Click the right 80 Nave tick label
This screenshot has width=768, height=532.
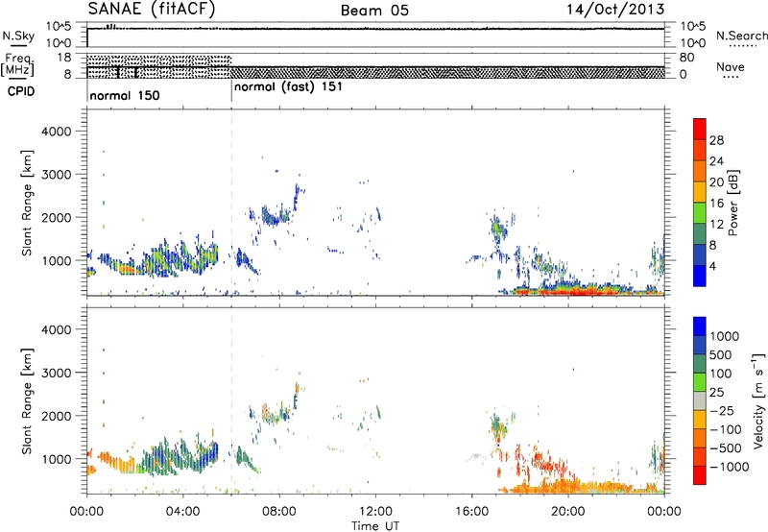click(686, 58)
